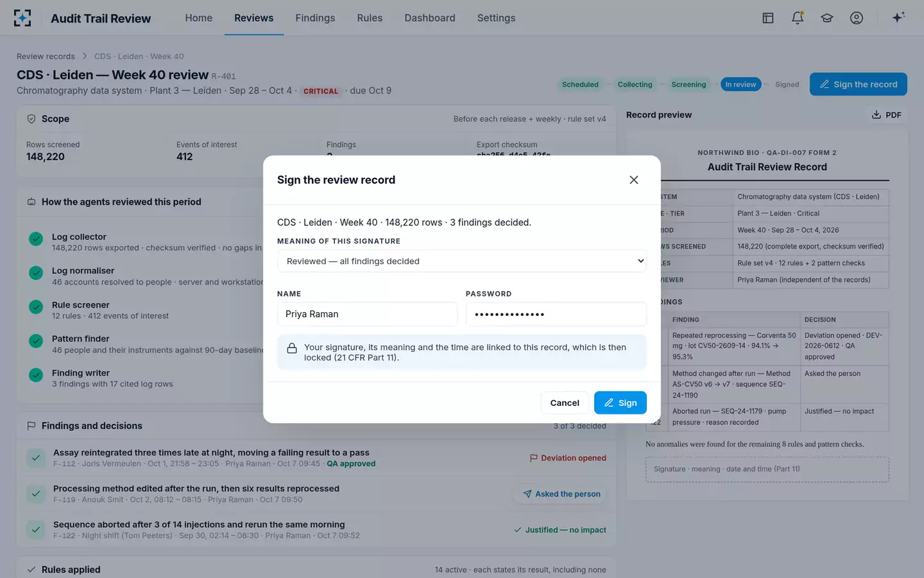
Task: Click the Review records breadcrumb link
Action: [46, 57]
